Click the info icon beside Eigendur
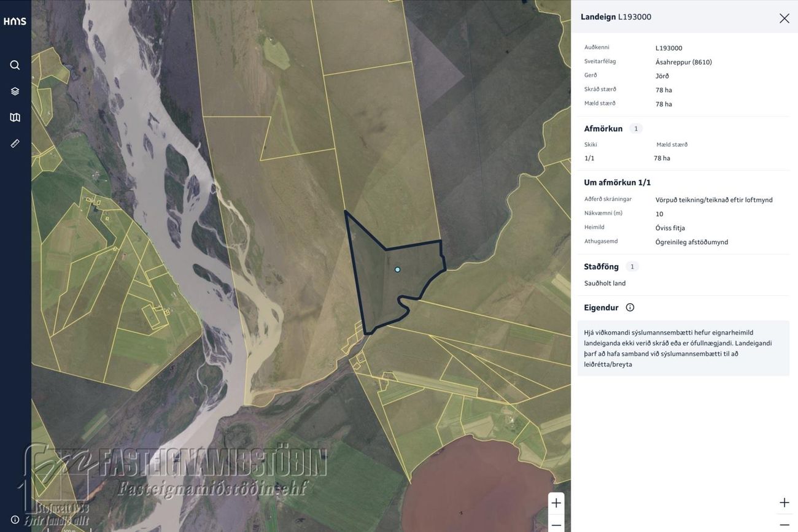The height and width of the screenshot is (532, 798). click(630, 307)
